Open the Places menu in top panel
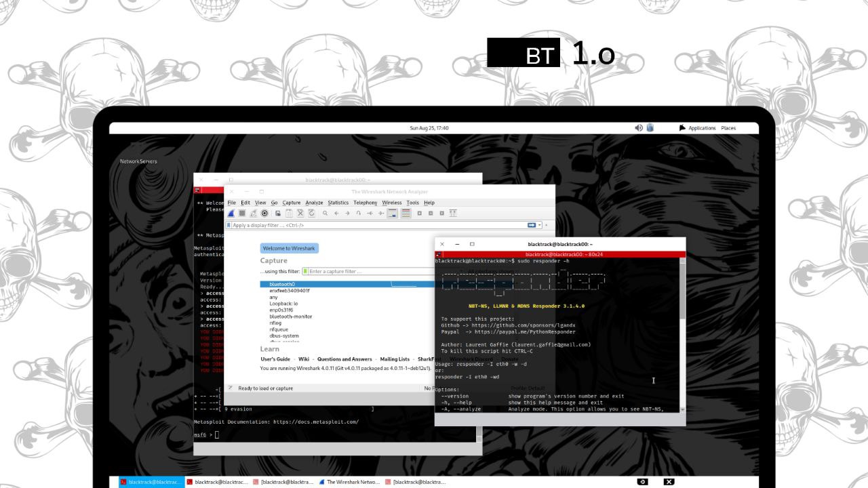868x488 pixels. click(x=728, y=128)
